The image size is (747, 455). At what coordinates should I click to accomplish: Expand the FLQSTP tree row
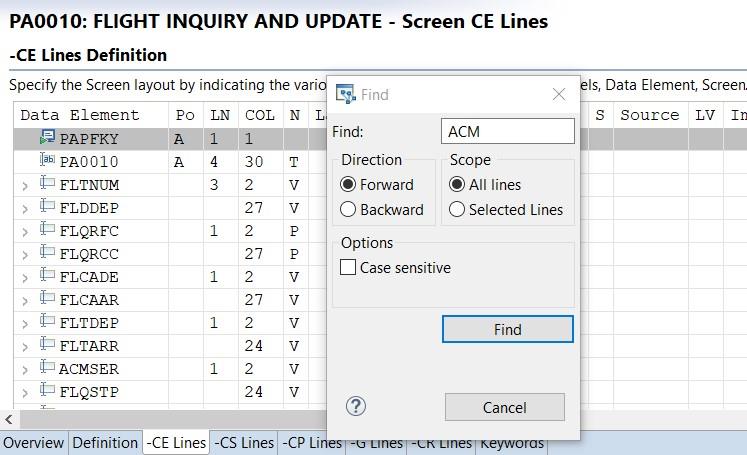coord(25,393)
